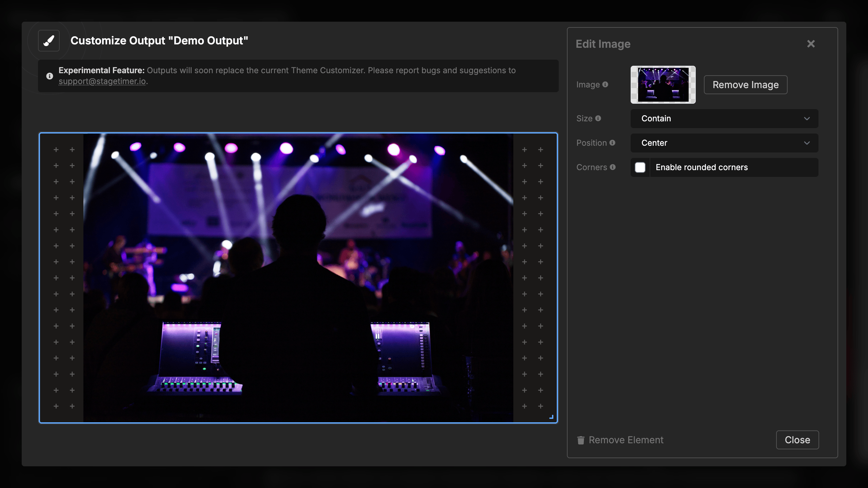Click the Experimental Feature info icon
Screen dimensions: 868x488
click(50, 76)
